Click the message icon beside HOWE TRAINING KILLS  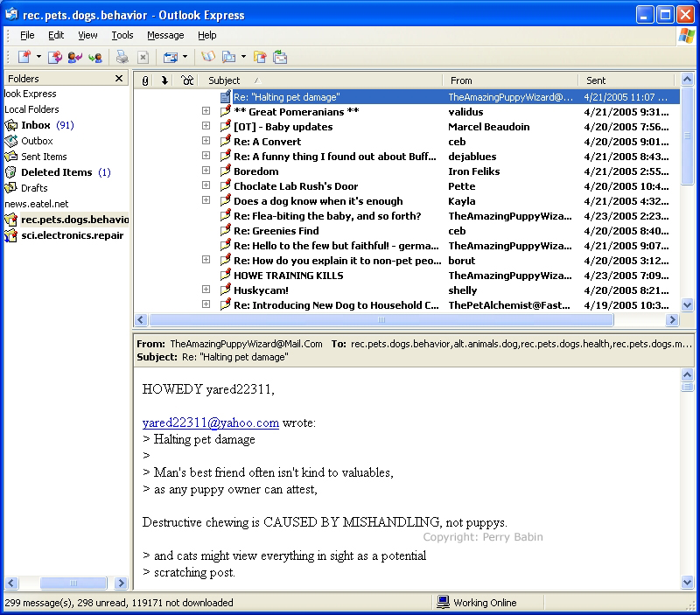tap(226, 275)
